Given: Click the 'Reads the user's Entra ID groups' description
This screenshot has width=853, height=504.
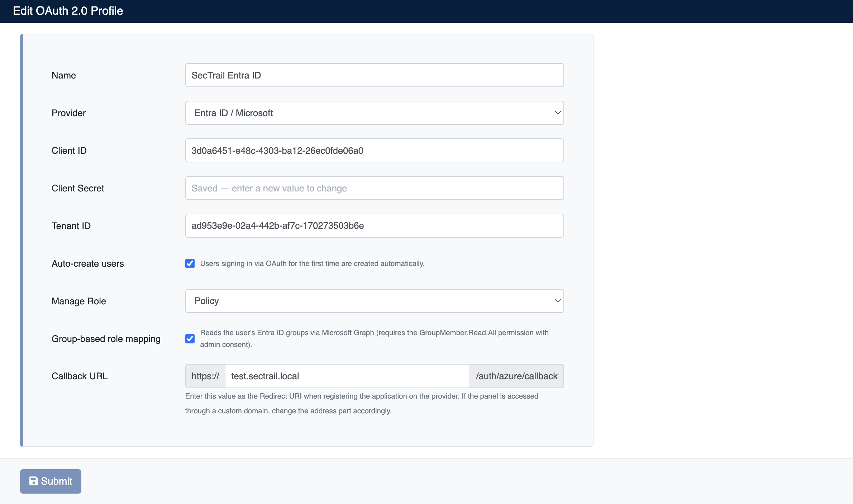Looking at the screenshot, I should [374, 338].
